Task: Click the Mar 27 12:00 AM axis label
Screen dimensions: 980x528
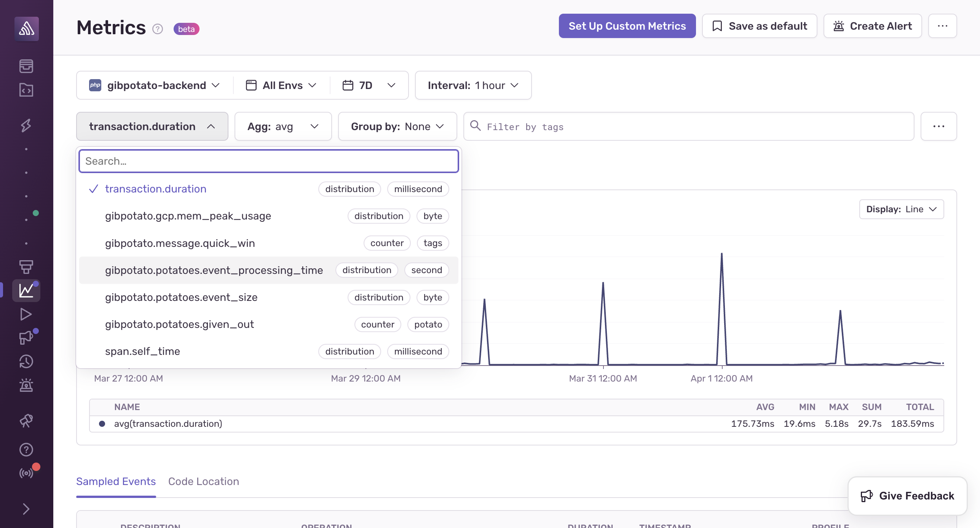Action: pyautogui.click(x=129, y=379)
